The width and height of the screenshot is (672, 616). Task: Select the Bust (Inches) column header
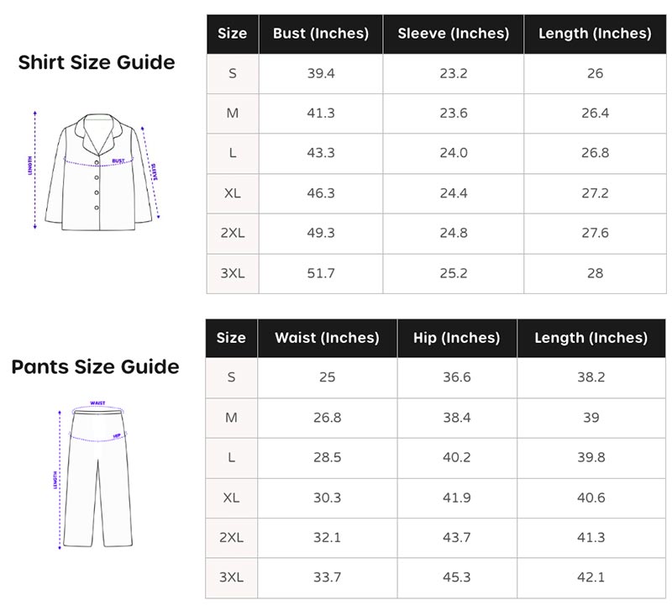tap(321, 34)
